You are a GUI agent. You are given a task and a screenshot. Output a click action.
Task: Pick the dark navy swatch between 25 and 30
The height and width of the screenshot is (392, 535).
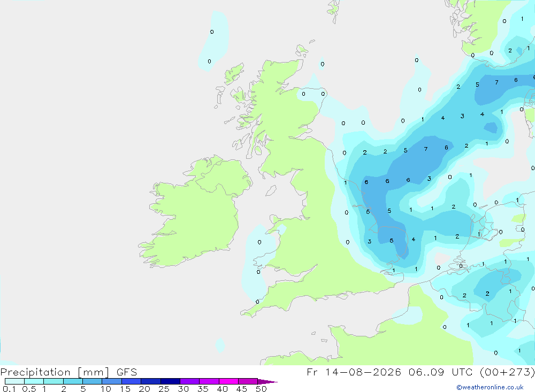(170, 381)
